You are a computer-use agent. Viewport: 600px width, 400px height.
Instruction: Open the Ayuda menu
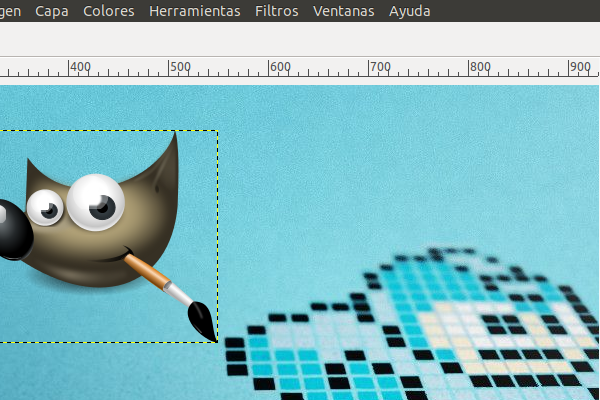tap(409, 11)
